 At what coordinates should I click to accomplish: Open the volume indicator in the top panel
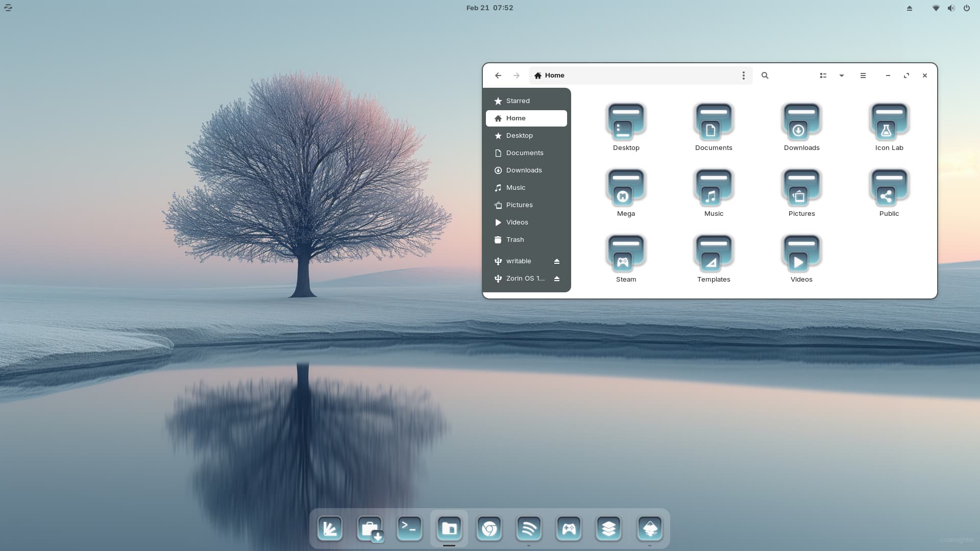(951, 8)
